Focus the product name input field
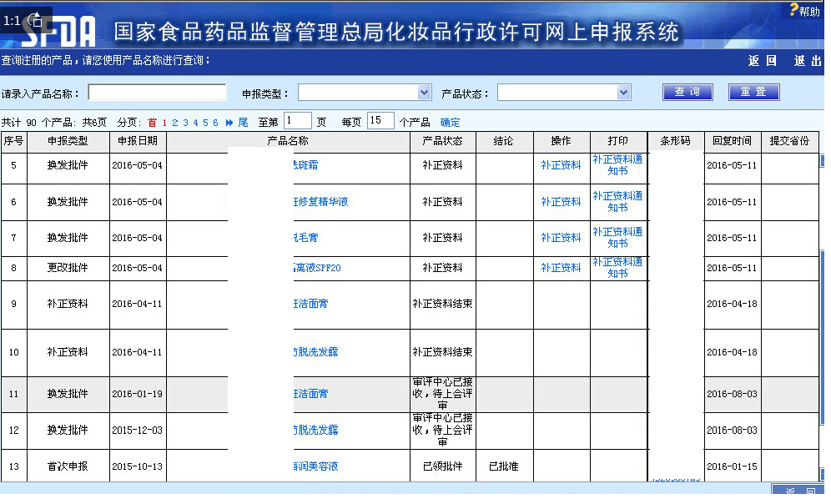Image resolution: width=831 pixels, height=504 pixels. point(158,93)
